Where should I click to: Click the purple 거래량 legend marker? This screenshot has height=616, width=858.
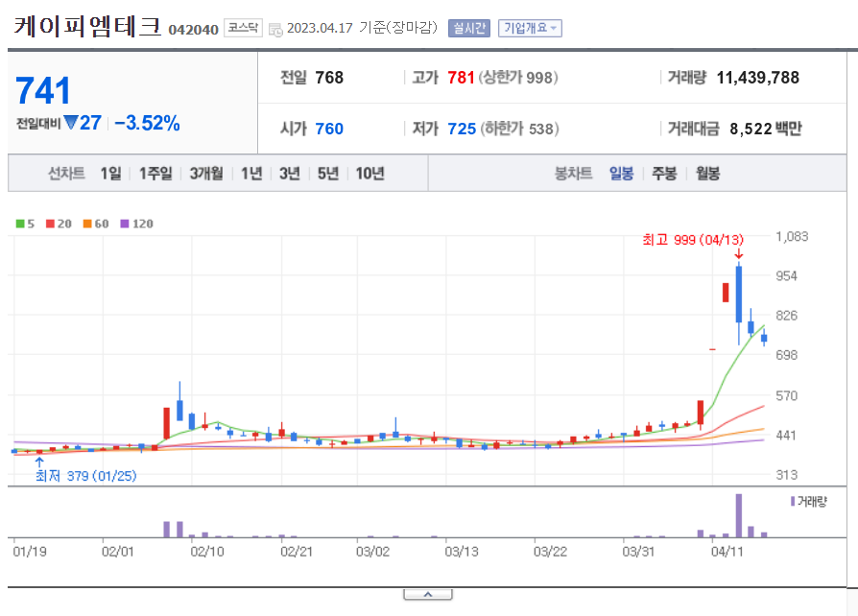pyautogui.click(x=793, y=501)
